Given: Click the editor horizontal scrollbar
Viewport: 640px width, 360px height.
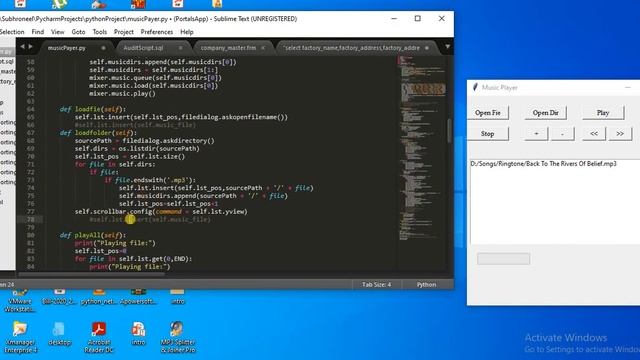Looking at the screenshot, I should tap(92, 274).
